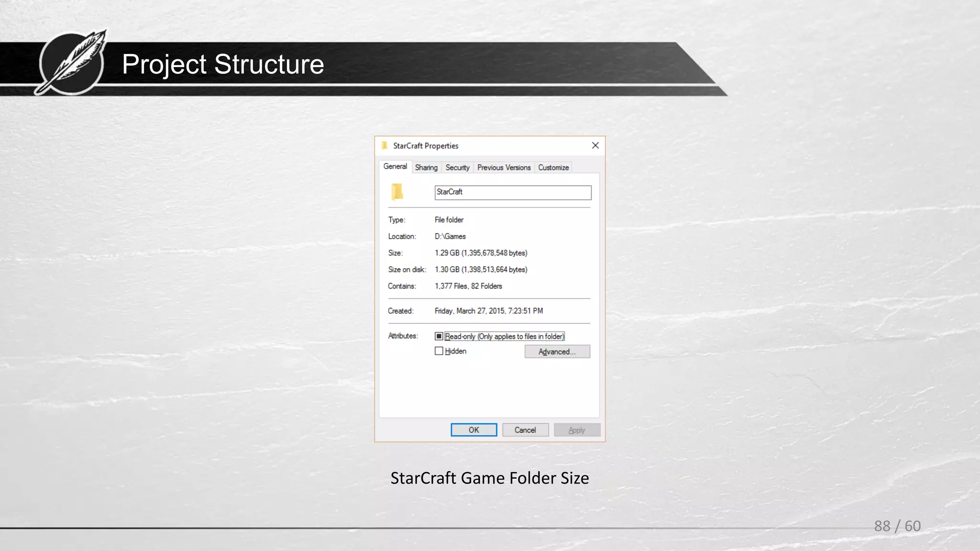Click the 'File folder' type value
Viewport: 980px width, 551px height.
pyautogui.click(x=449, y=220)
